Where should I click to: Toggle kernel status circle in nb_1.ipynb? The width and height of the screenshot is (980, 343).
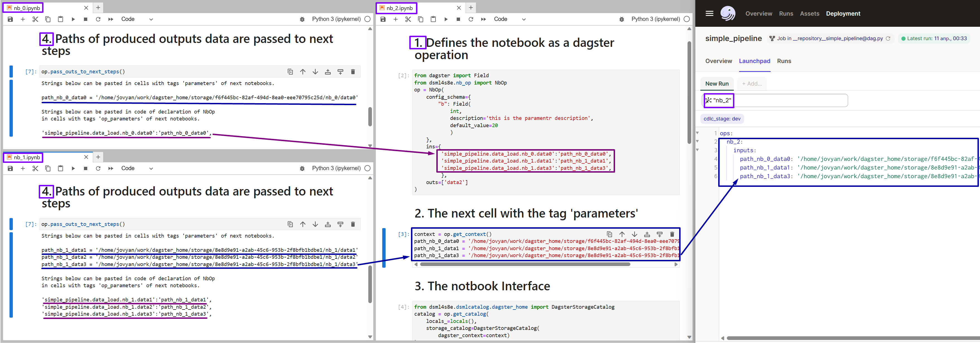point(367,168)
